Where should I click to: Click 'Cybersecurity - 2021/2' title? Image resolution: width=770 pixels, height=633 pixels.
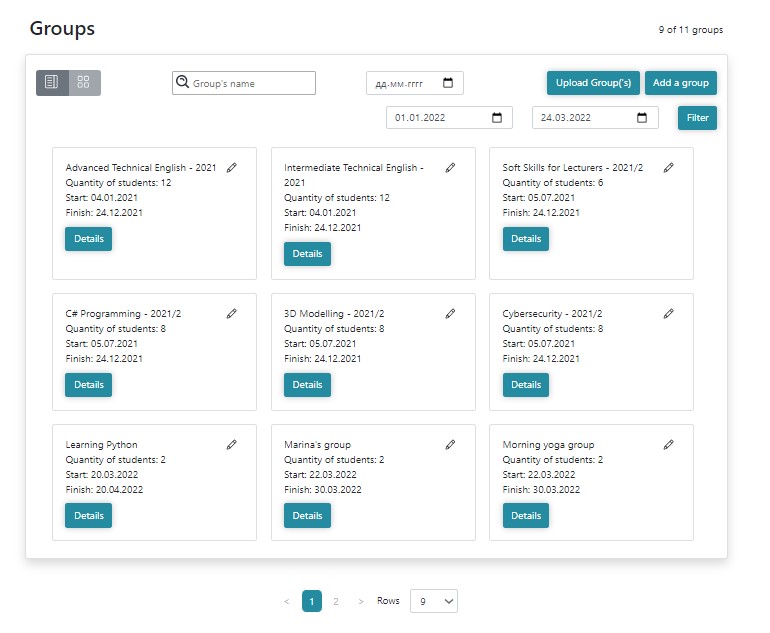pos(552,314)
